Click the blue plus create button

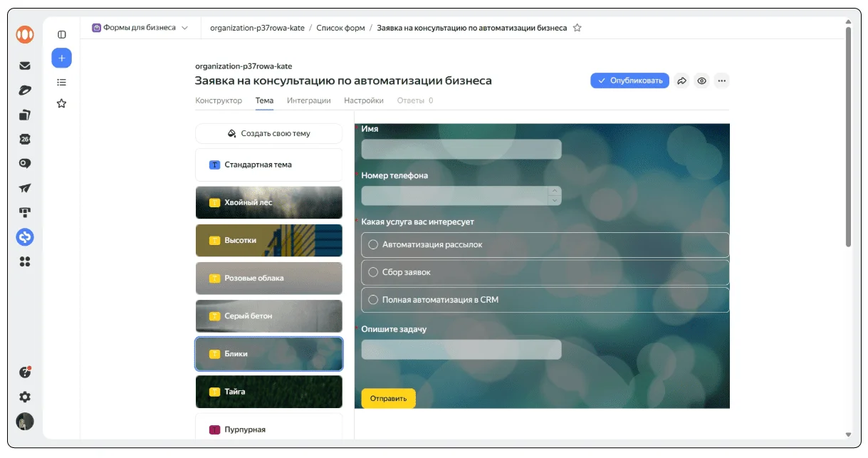pyautogui.click(x=62, y=58)
